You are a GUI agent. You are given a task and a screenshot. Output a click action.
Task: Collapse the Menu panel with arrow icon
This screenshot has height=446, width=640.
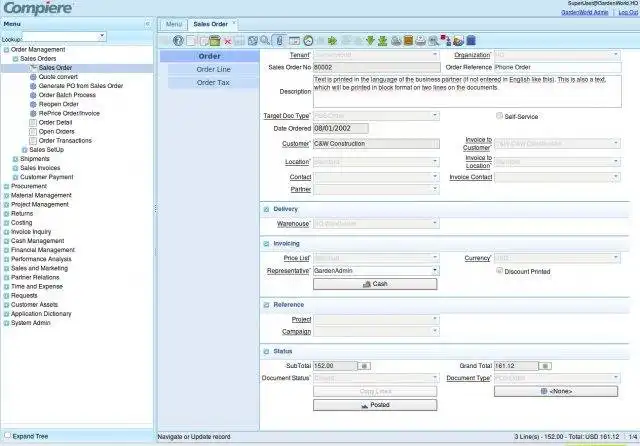tap(148, 24)
